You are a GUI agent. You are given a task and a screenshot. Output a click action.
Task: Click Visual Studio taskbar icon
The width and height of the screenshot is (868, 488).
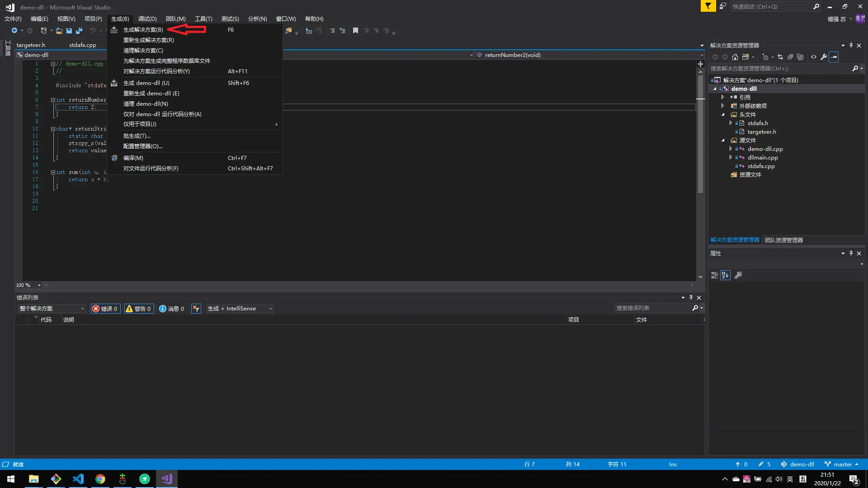point(167,479)
